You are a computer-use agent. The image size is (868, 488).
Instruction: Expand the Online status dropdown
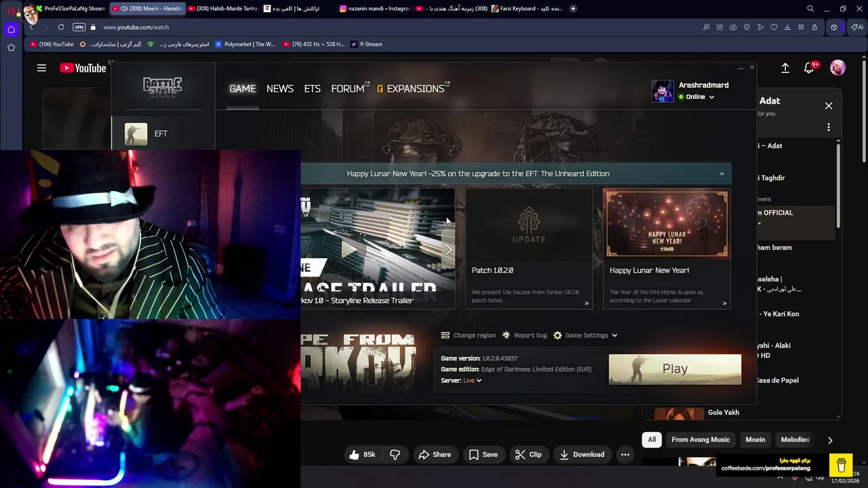[697, 97]
